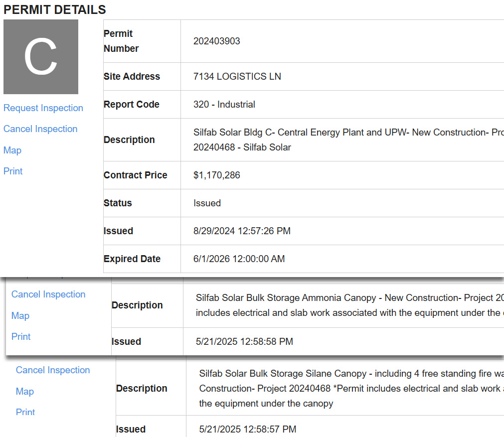The image size is (504, 437).
Task: Select the '320 - Industrial' report code
Action: coord(224,105)
